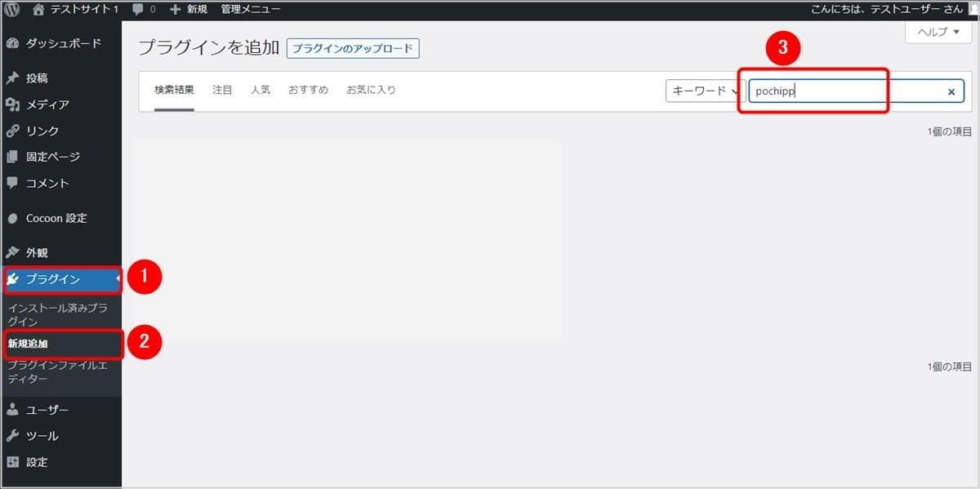Open プラグインファイルエディター submenu item

point(57,372)
